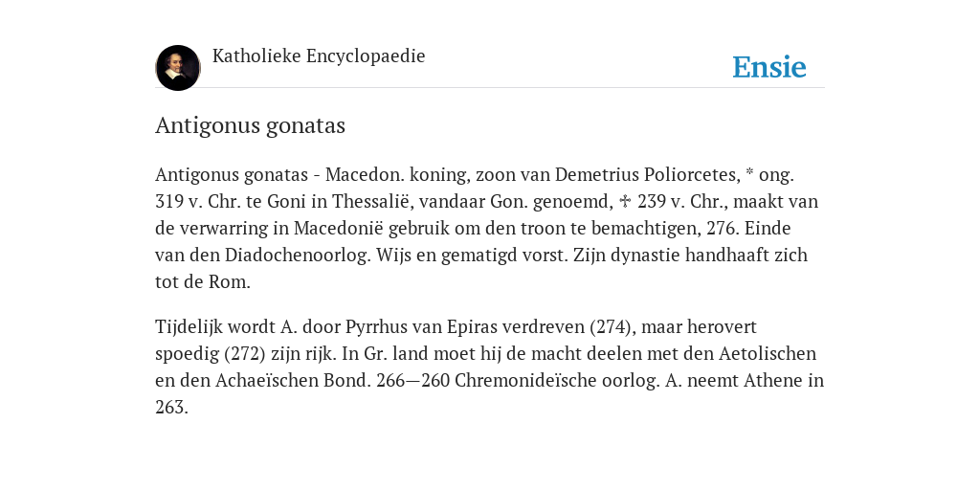The width and height of the screenshot is (980, 490).
Task: Click the paragraph beginning Tijdelijk wordt A.
Action: pyautogui.click(x=489, y=367)
